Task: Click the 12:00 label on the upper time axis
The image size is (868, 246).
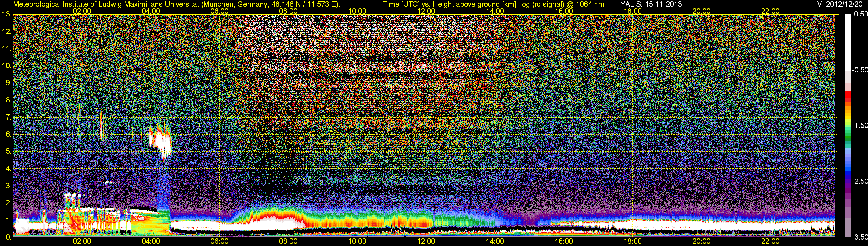Action: (426, 11)
